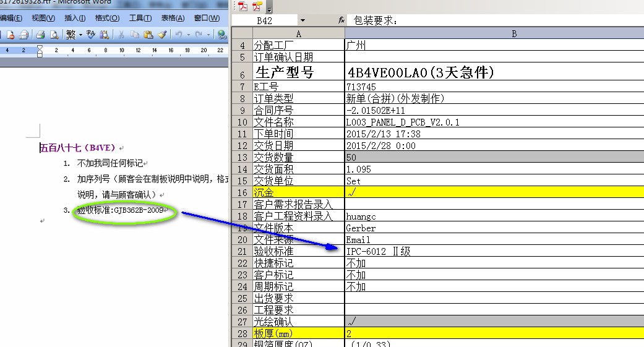644x347 pixels.
Task: Click the Cut scissors icon in Word
Action: [x=121, y=35]
